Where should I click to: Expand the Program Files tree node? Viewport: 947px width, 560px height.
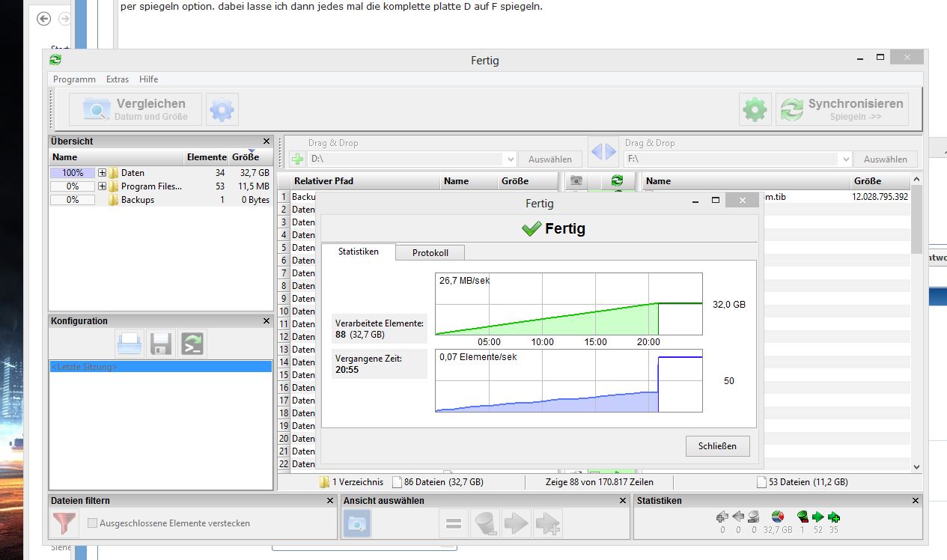coord(102,186)
